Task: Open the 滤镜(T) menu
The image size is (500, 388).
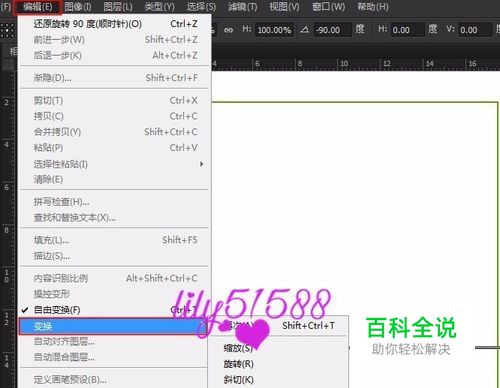Action: point(243,7)
